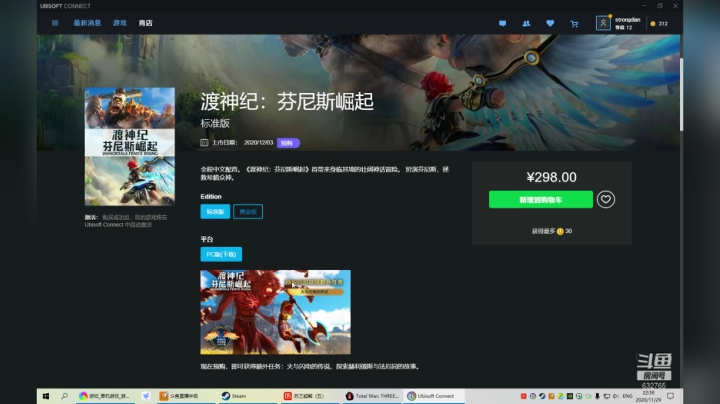This screenshot has height=404, width=720.
Task: Choose the PC download platform option
Action: tap(221, 254)
